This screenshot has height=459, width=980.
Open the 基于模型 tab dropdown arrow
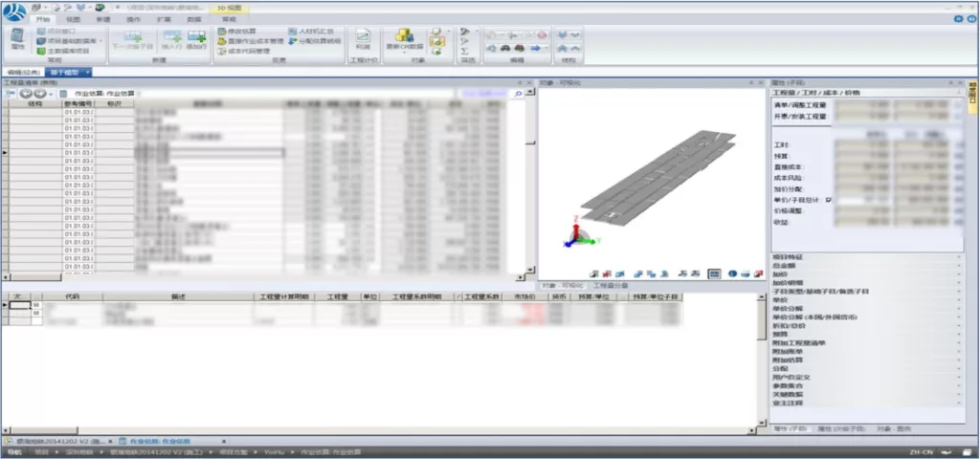[88, 72]
